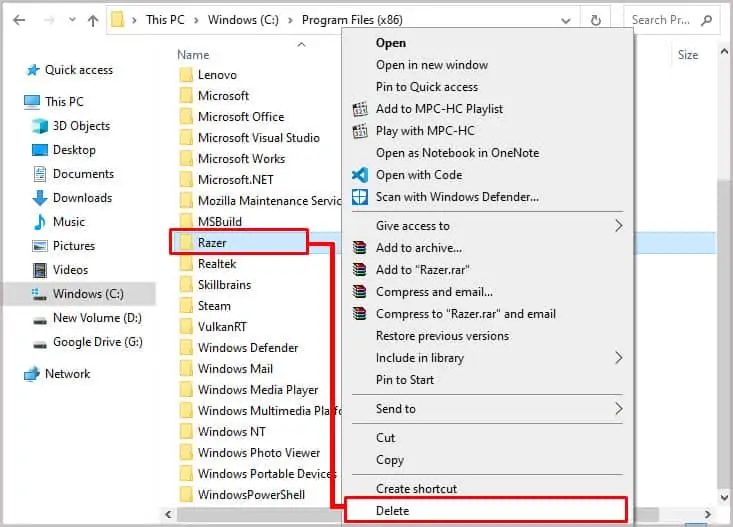
Task: Choose Pin to Quick access
Action: click(x=427, y=87)
